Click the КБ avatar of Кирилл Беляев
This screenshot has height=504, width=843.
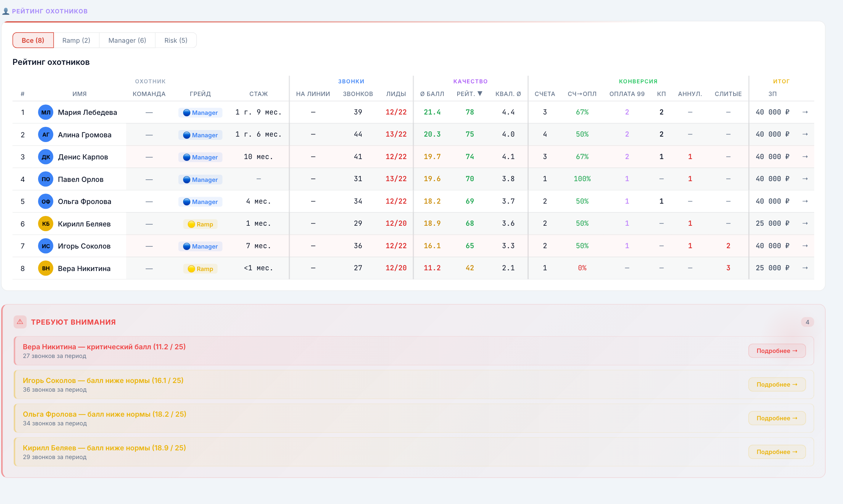[46, 224]
